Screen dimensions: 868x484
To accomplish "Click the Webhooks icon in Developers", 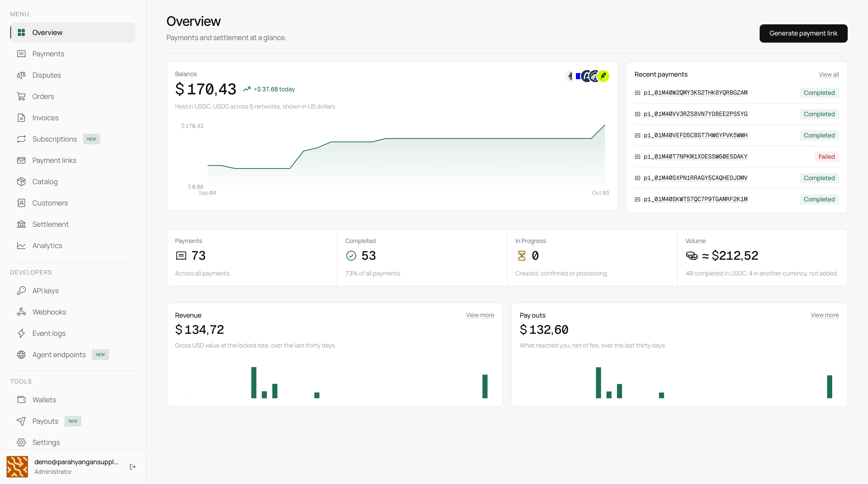I will point(21,312).
